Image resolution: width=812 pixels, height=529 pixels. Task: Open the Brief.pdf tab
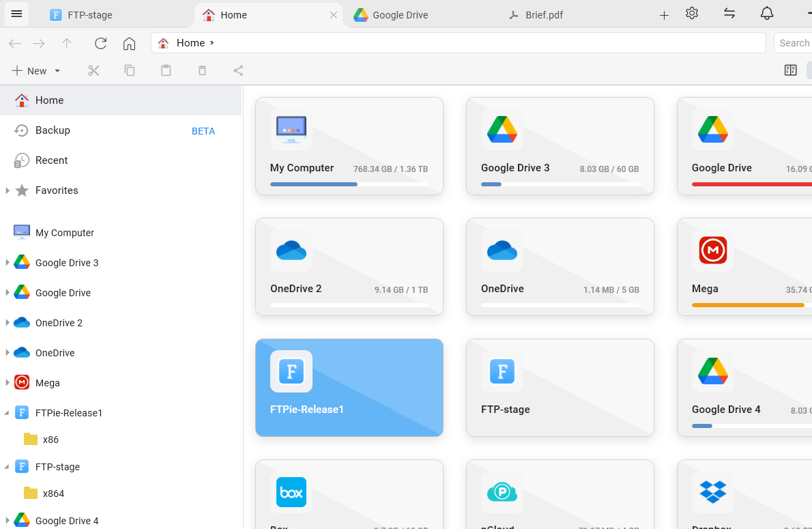pos(545,14)
